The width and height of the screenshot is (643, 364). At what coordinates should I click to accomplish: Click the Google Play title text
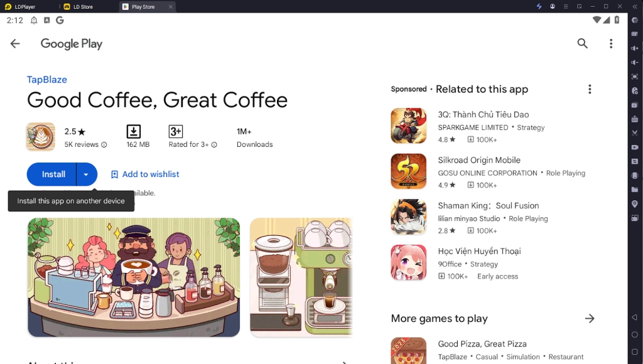72,43
